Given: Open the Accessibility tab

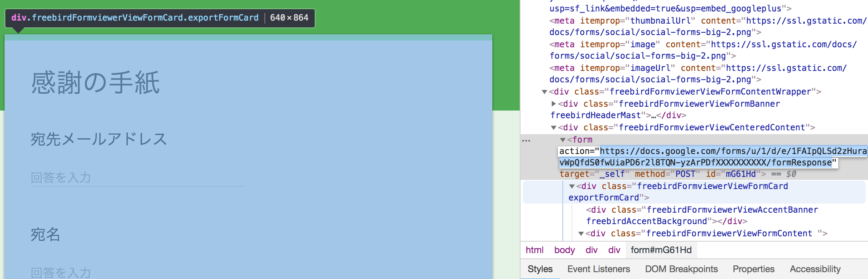Looking at the screenshot, I should pos(815,269).
